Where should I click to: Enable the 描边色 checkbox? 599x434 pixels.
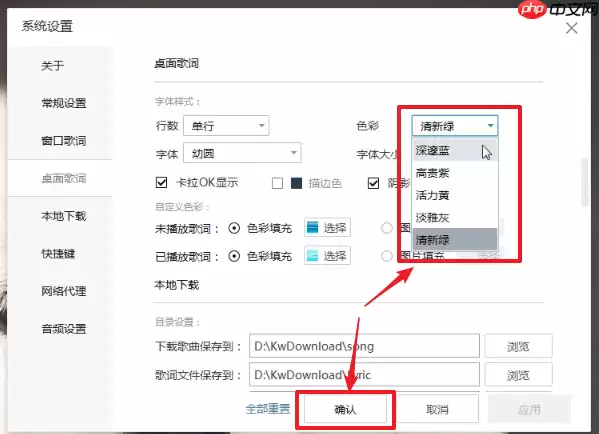pos(277,183)
